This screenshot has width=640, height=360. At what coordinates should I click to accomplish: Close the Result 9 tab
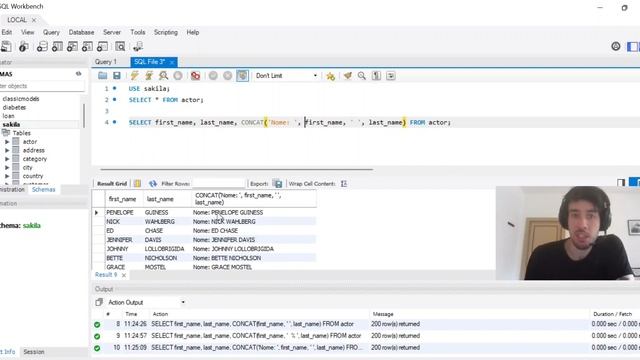pyautogui.click(x=124, y=276)
